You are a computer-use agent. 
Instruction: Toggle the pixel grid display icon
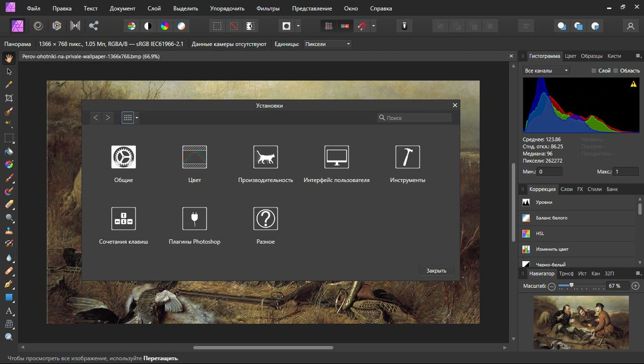(328, 26)
